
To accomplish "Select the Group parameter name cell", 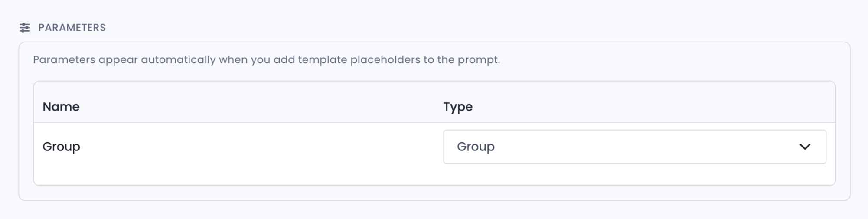I will pyautogui.click(x=61, y=147).
